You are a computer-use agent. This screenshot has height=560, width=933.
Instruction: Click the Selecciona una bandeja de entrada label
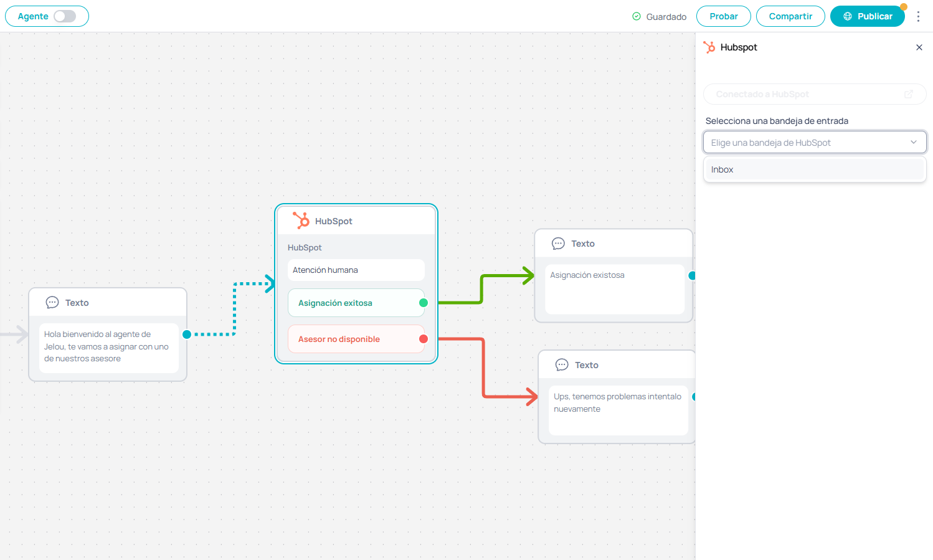tap(777, 121)
